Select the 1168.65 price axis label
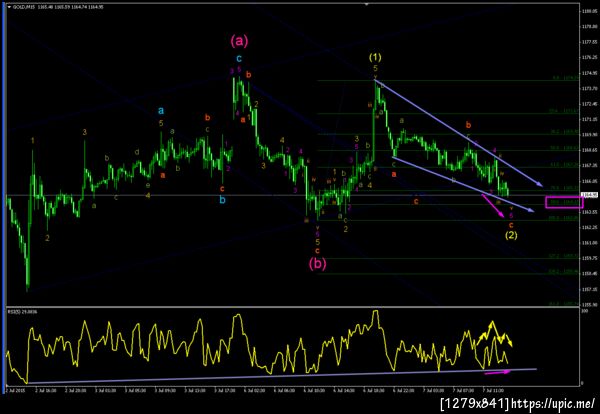The width and height of the screenshot is (600, 414). pyautogui.click(x=590, y=150)
